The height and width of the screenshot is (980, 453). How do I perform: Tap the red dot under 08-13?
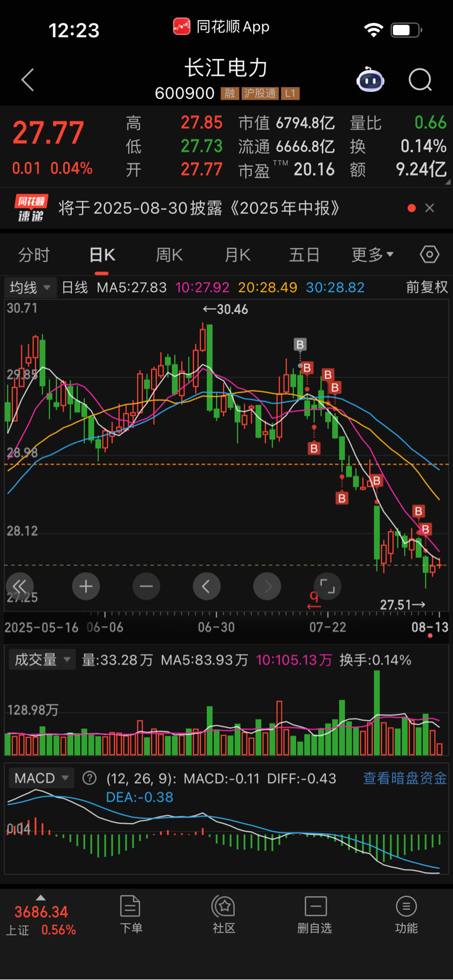430,636
